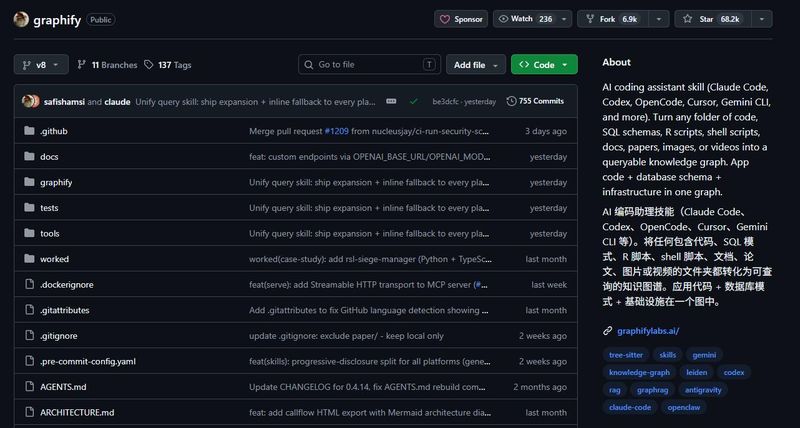The height and width of the screenshot is (428, 800).
Task: Select the tree-sitter topic tag
Action: [x=626, y=355]
